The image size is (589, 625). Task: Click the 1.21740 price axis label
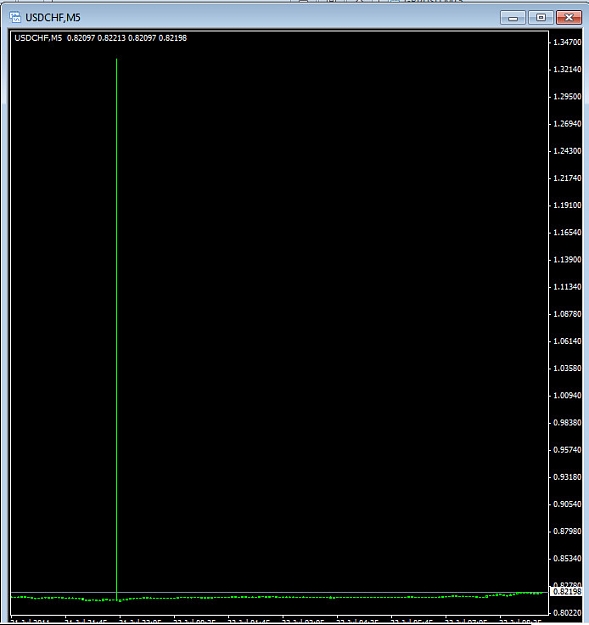(x=567, y=178)
